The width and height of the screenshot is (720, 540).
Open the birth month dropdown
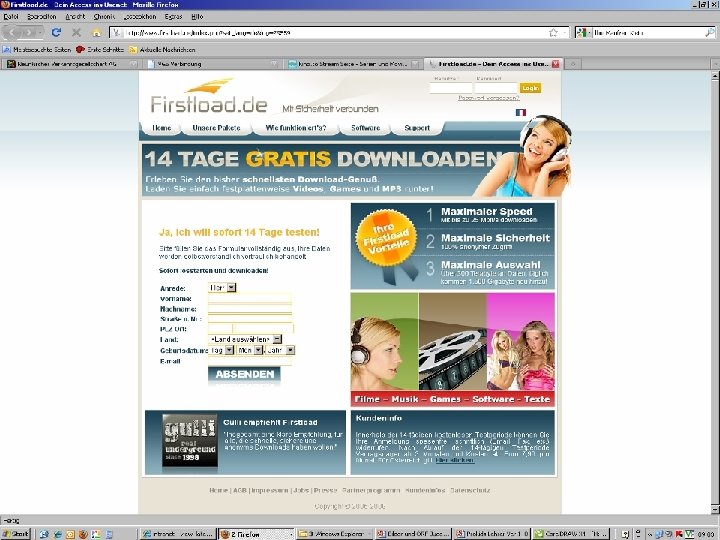[x=249, y=350]
